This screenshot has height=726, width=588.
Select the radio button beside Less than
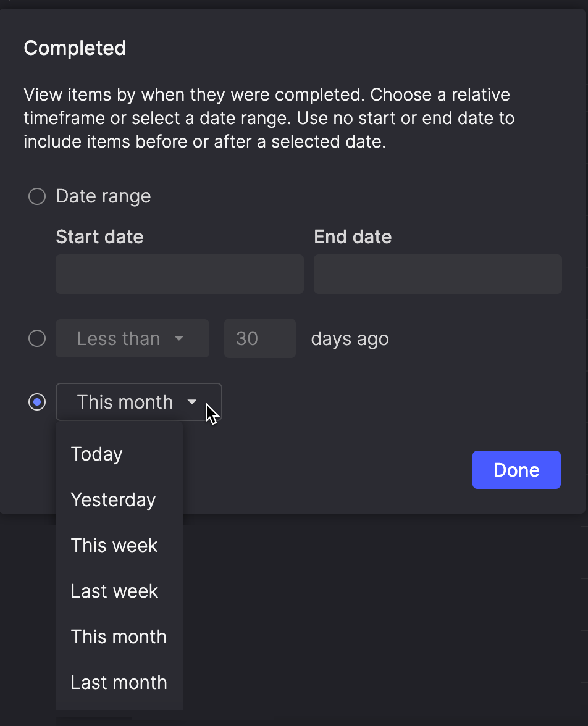click(37, 339)
